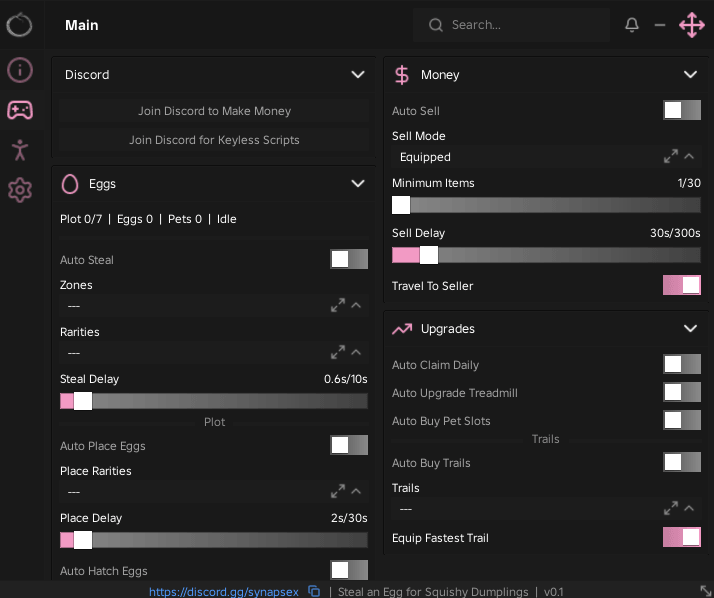
Task: Click the search magnifier icon
Action: [x=436, y=25]
